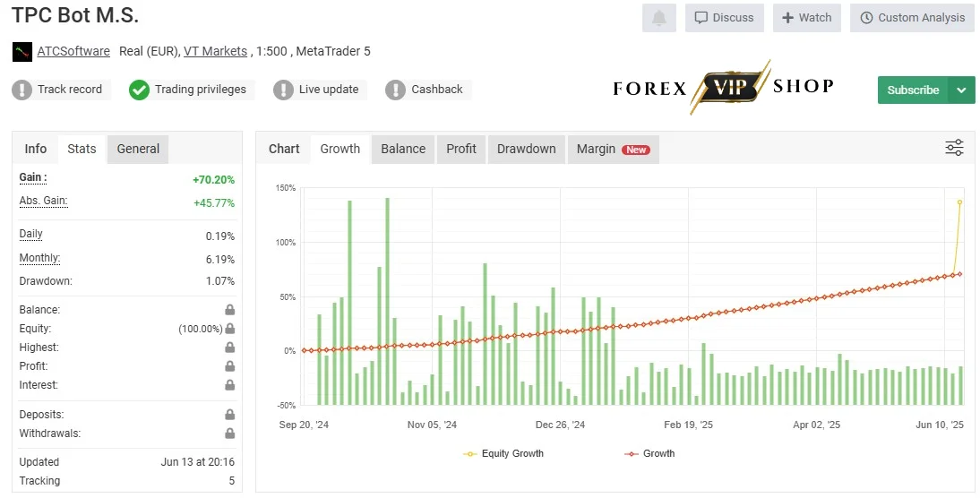Click the Tracking count 5
The image size is (980, 498).
pos(232,481)
